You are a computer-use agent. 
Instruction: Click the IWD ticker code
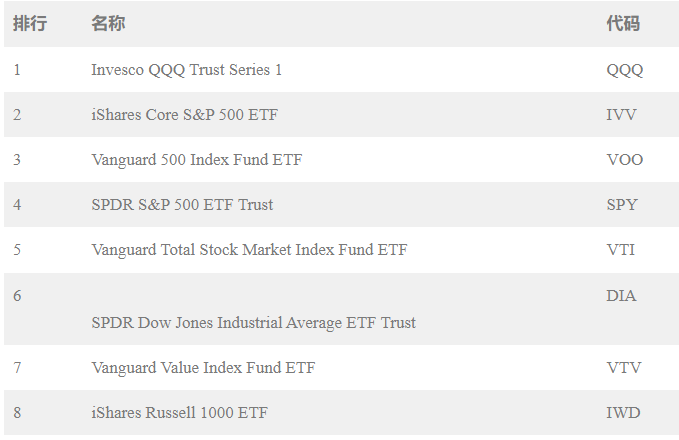tap(623, 413)
